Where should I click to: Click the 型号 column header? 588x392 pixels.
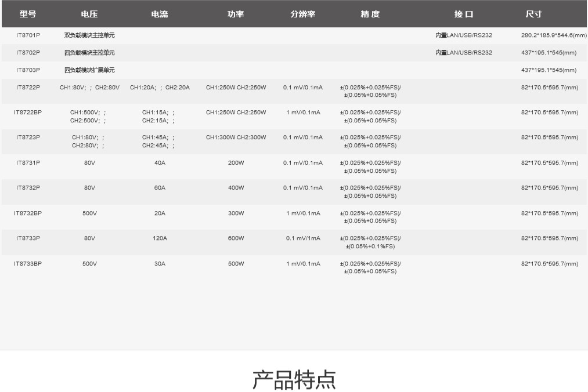28,14
